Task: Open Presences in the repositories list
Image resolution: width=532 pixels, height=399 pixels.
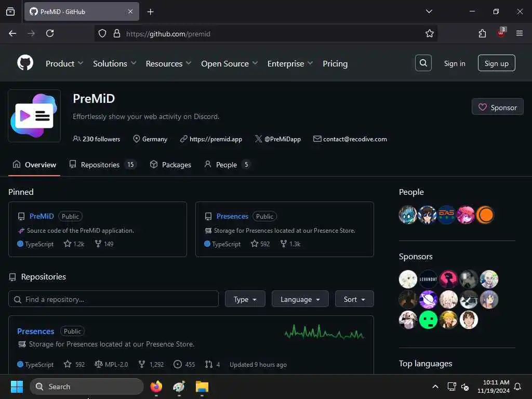Action: pos(36,331)
